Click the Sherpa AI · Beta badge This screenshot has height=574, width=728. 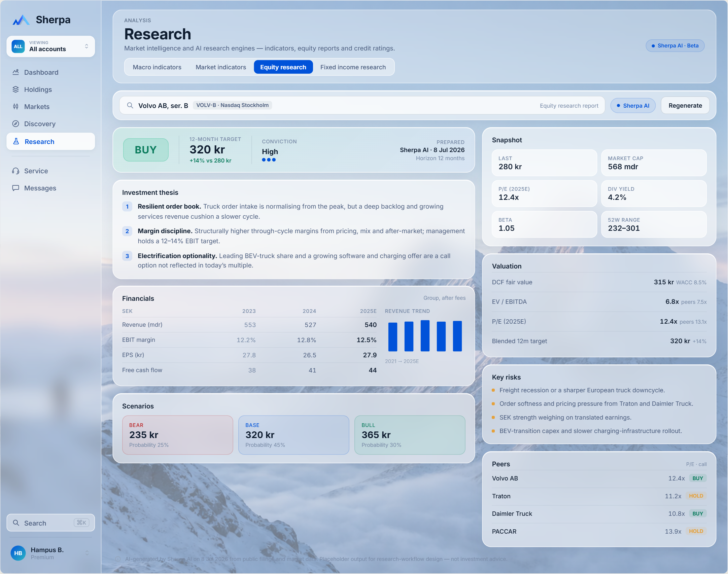675,46
